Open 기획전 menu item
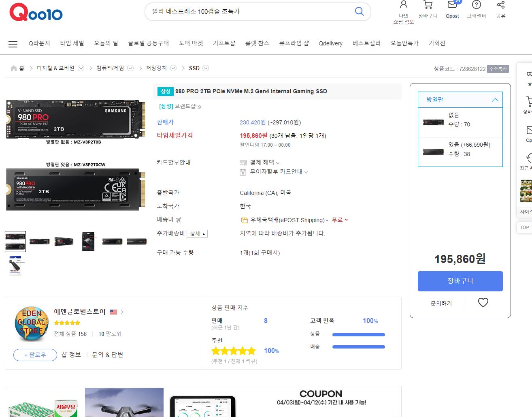 pos(437,43)
